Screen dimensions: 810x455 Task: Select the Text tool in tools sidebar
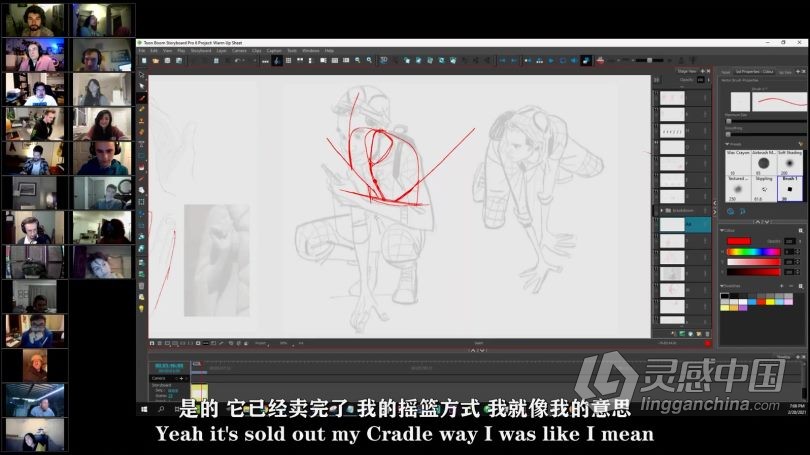142,144
